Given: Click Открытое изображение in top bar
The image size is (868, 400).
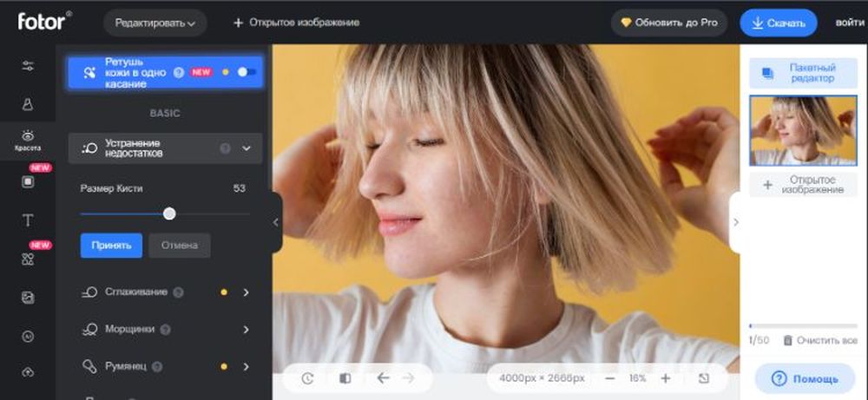Looking at the screenshot, I should pyautogui.click(x=297, y=23).
